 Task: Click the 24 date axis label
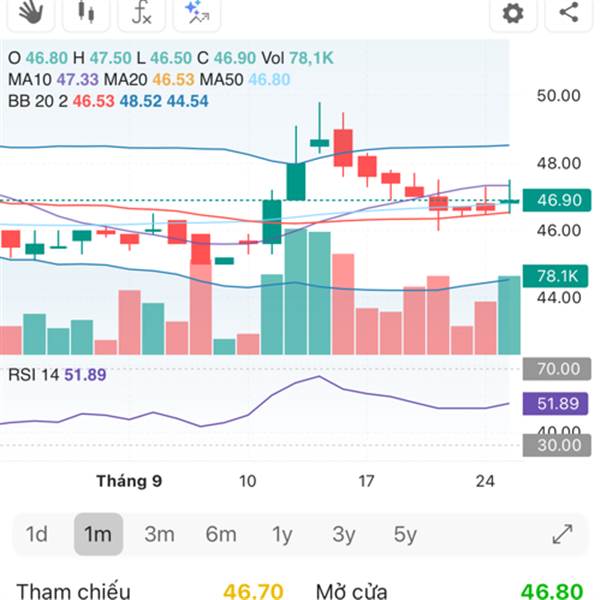coord(485,481)
